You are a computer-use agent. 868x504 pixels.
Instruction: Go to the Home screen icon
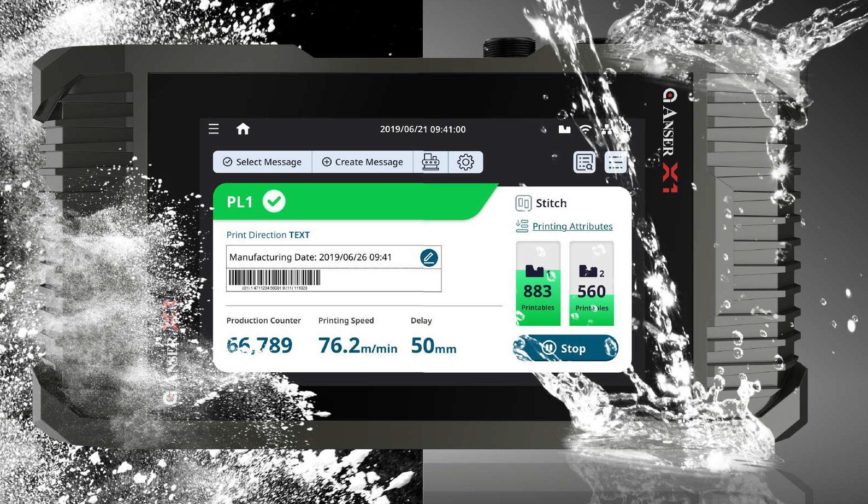click(243, 128)
